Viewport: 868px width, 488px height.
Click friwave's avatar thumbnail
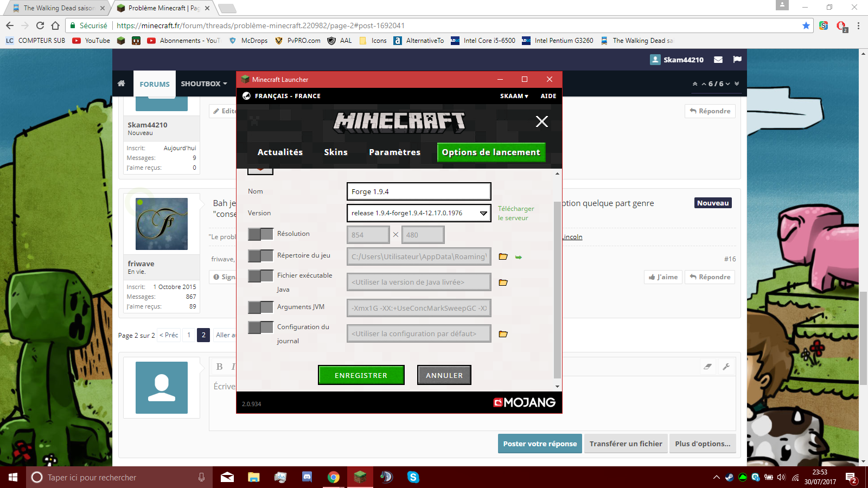coord(162,224)
